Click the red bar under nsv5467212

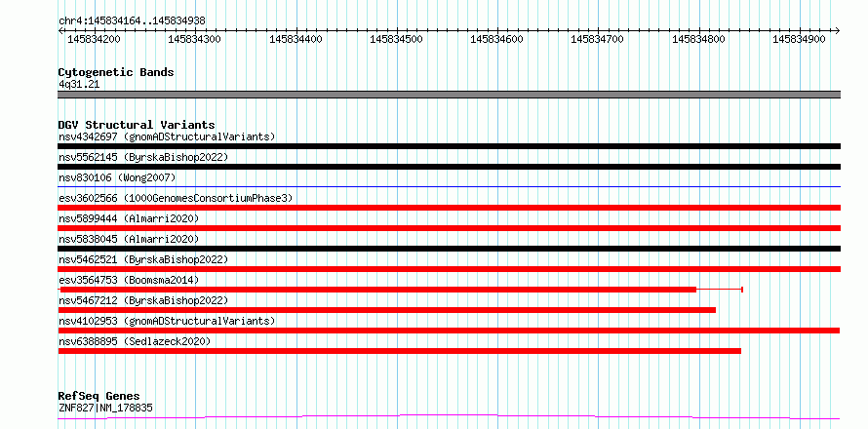[x=387, y=310]
